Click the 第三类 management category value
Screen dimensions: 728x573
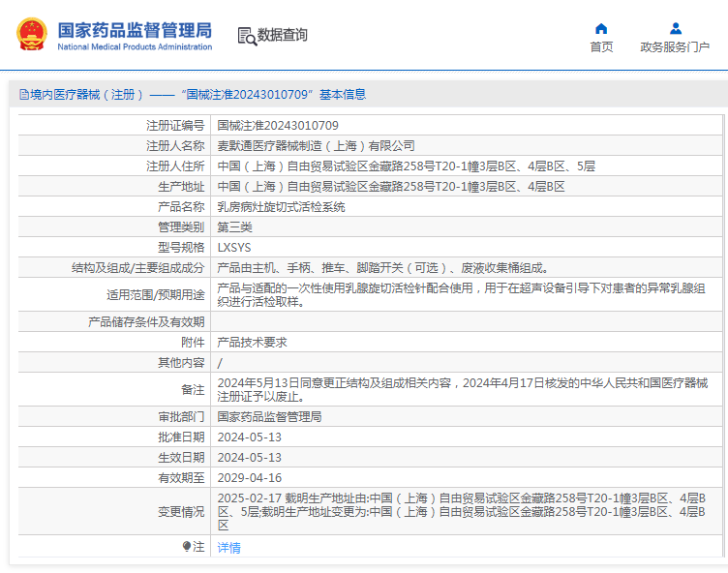[234, 227]
